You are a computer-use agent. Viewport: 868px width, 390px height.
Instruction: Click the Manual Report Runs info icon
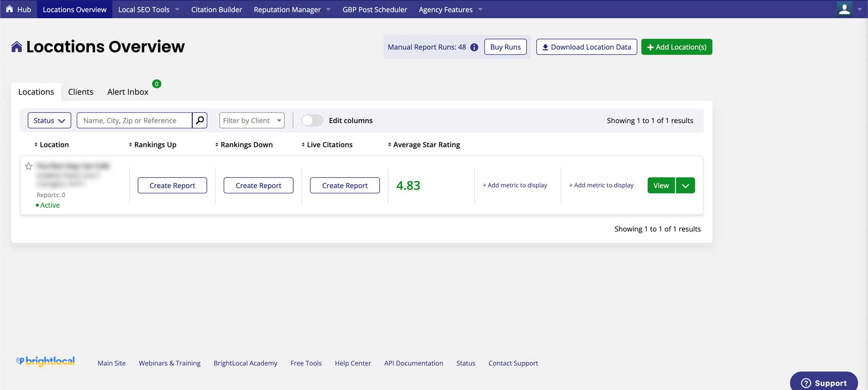pyautogui.click(x=474, y=47)
